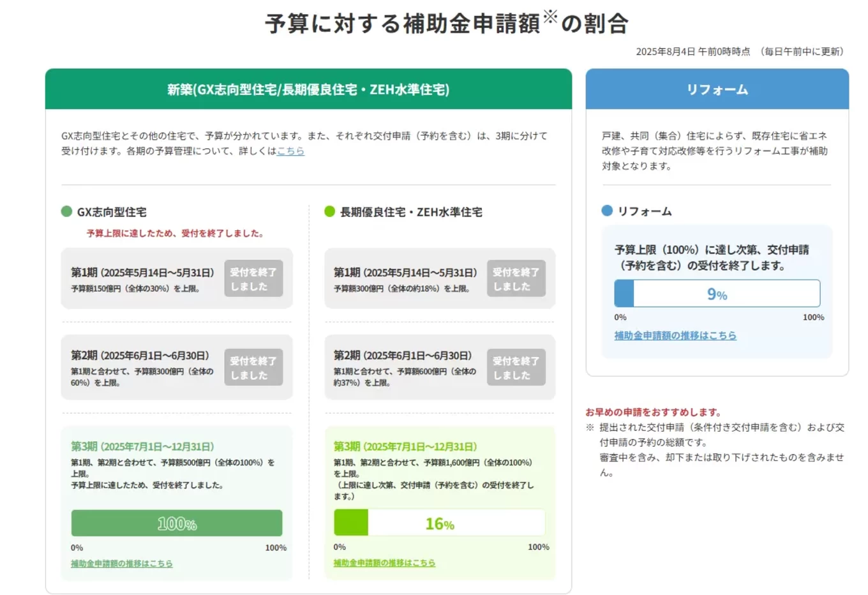Select the リフォーム blue header tab
The width and height of the screenshot is (868, 595).
tap(717, 89)
